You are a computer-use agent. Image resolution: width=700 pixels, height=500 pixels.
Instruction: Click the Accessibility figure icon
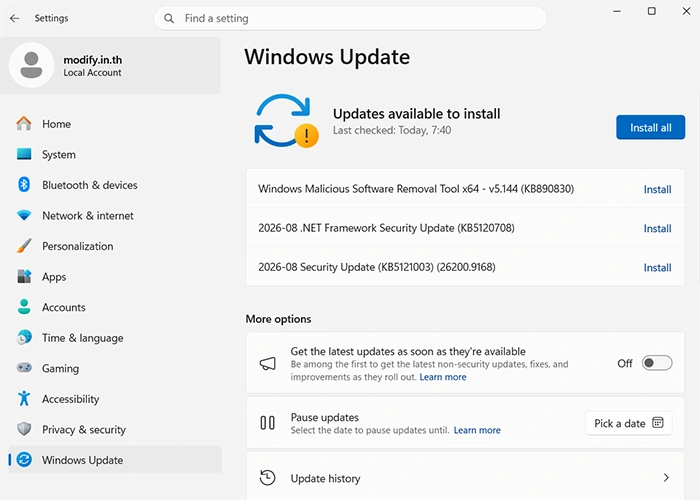tap(24, 398)
